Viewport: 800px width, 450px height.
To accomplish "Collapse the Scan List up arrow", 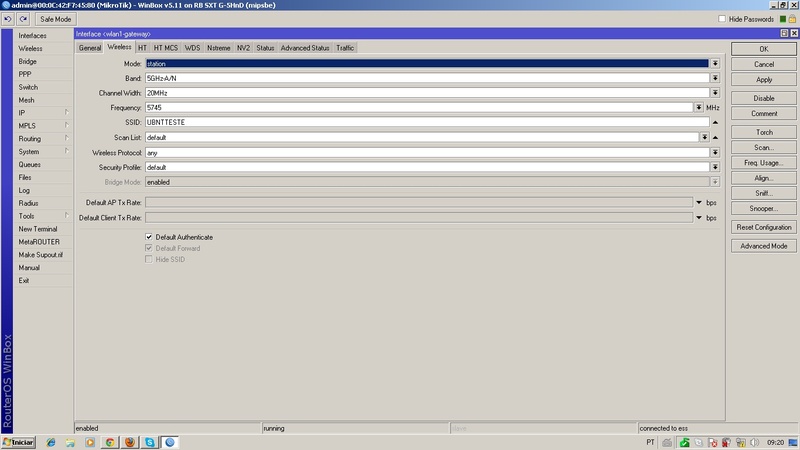I will pos(715,137).
